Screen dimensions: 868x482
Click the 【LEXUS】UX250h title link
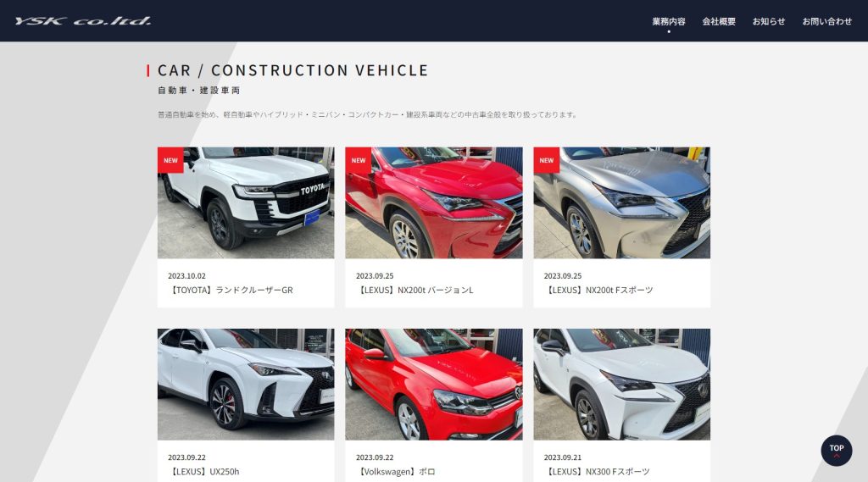[x=203, y=472]
